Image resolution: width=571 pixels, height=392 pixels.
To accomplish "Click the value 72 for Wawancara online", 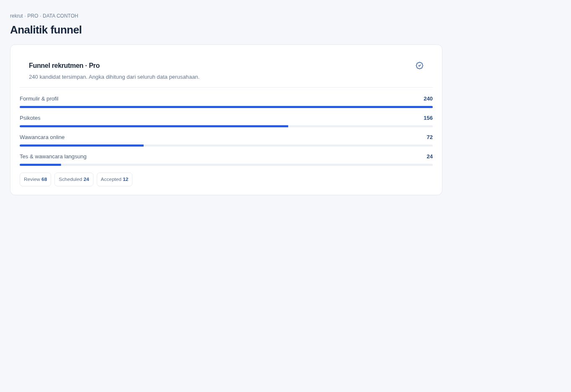I will point(429,137).
